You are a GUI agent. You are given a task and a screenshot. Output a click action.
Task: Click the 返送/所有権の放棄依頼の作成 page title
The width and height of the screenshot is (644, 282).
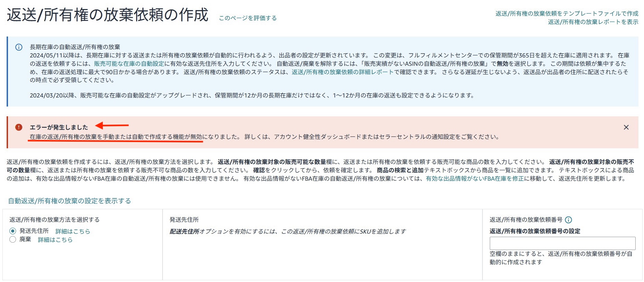click(108, 15)
